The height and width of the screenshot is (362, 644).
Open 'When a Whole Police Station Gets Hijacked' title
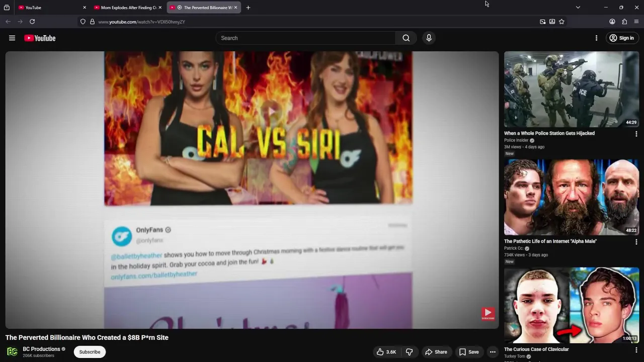(549, 133)
